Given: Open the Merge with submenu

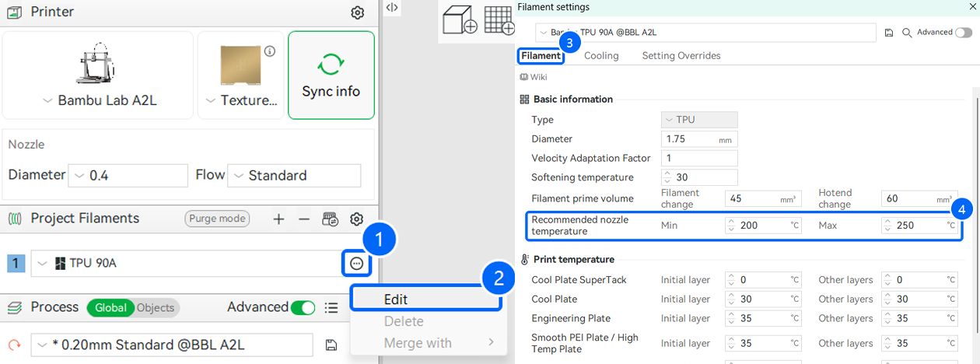Looking at the screenshot, I should 428,343.
